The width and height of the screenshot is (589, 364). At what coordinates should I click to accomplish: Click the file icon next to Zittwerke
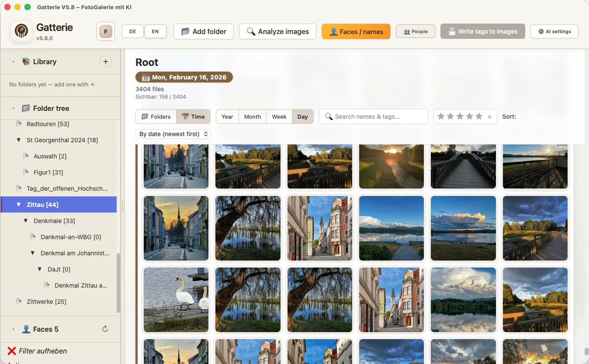click(19, 302)
